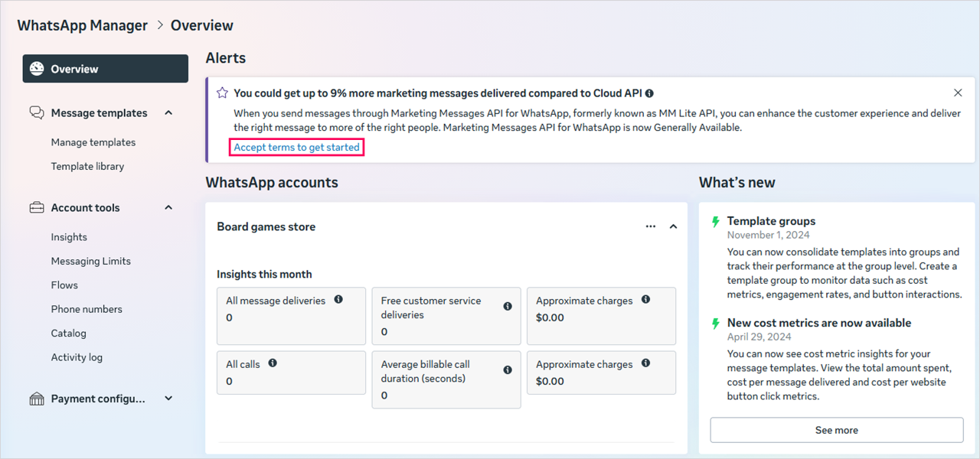Click the info icon beside All calls
The width and height of the screenshot is (980, 459).
point(273,363)
